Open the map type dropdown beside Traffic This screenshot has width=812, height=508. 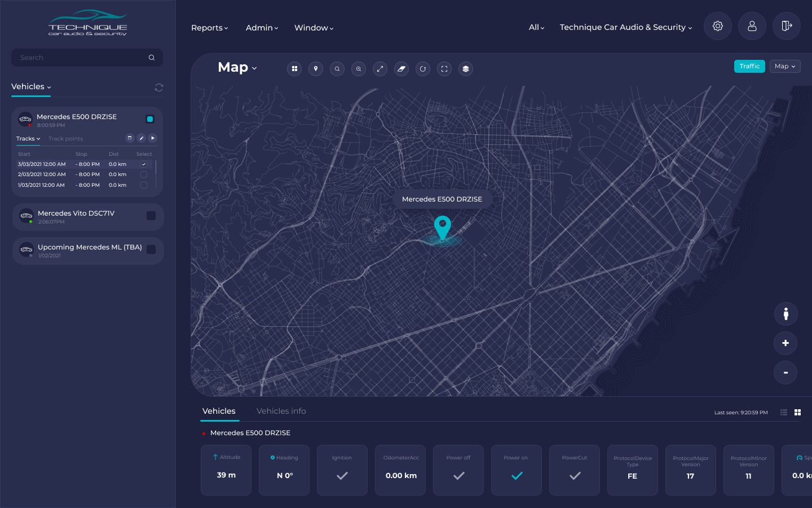click(x=784, y=67)
